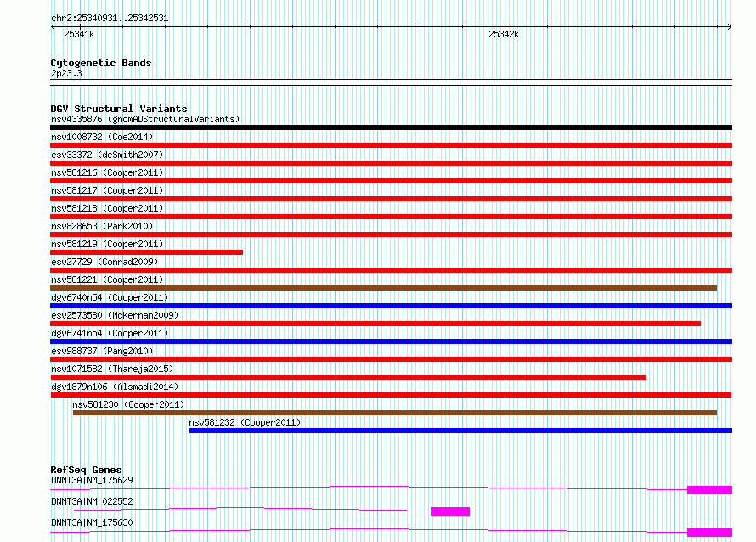The width and height of the screenshot is (756, 542).
Task: Open nsv581218 (Cooper2011) variant label
Action: (107, 208)
